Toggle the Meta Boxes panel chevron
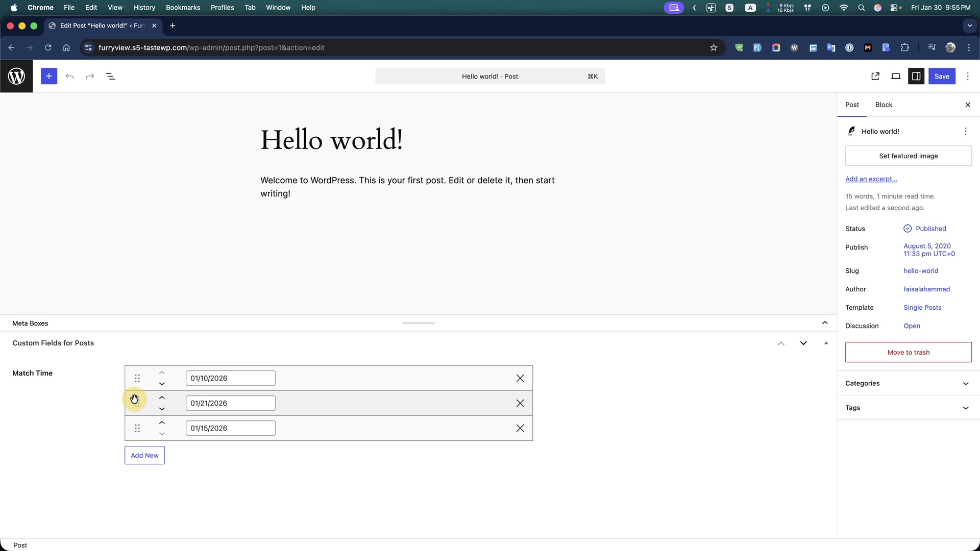The image size is (980, 551). [825, 323]
